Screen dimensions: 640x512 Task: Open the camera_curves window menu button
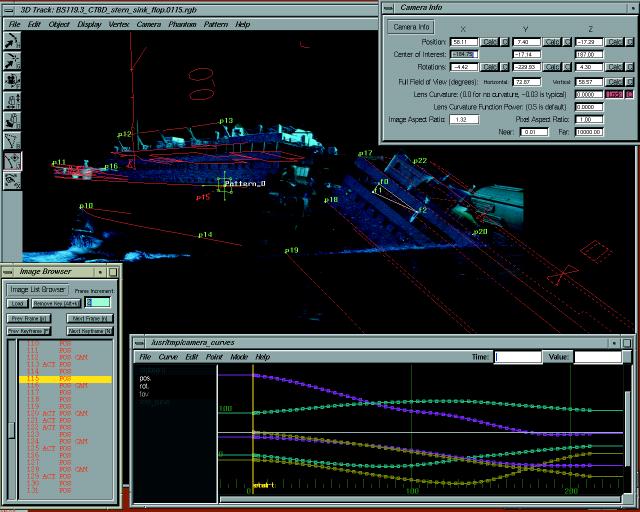(x=137, y=341)
